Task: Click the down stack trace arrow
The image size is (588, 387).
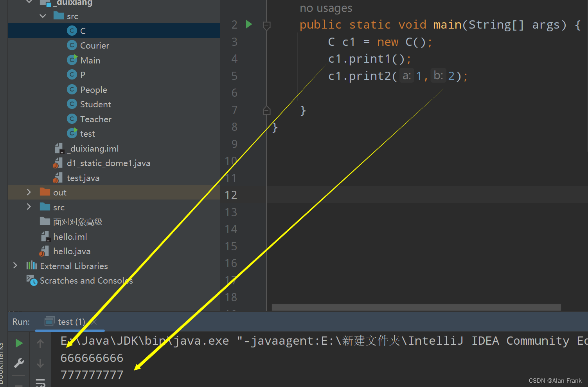Action: click(x=40, y=363)
